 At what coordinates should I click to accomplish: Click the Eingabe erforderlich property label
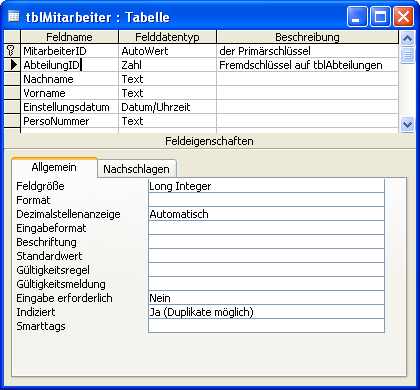[64, 298]
